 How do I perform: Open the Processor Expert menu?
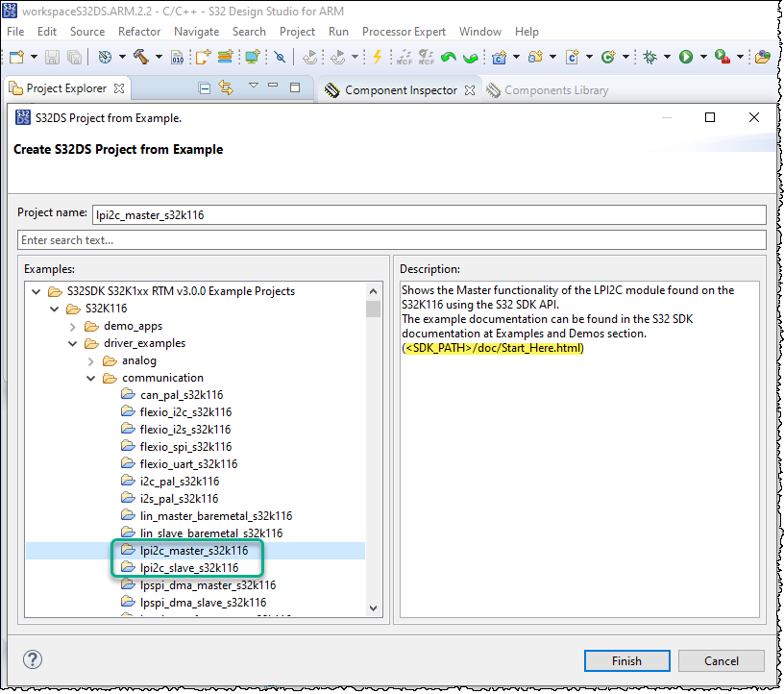click(404, 32)
